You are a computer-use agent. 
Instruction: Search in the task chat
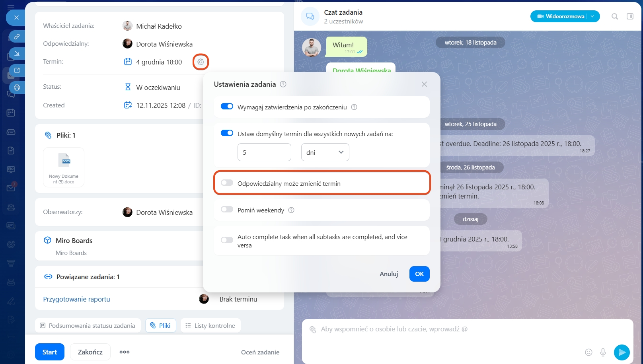click(x=615, y=17)
